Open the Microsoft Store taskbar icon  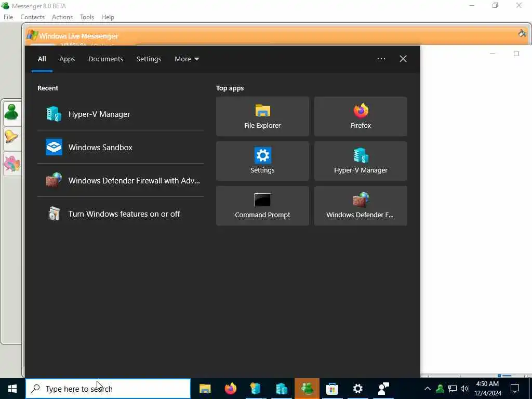point(332,389)
